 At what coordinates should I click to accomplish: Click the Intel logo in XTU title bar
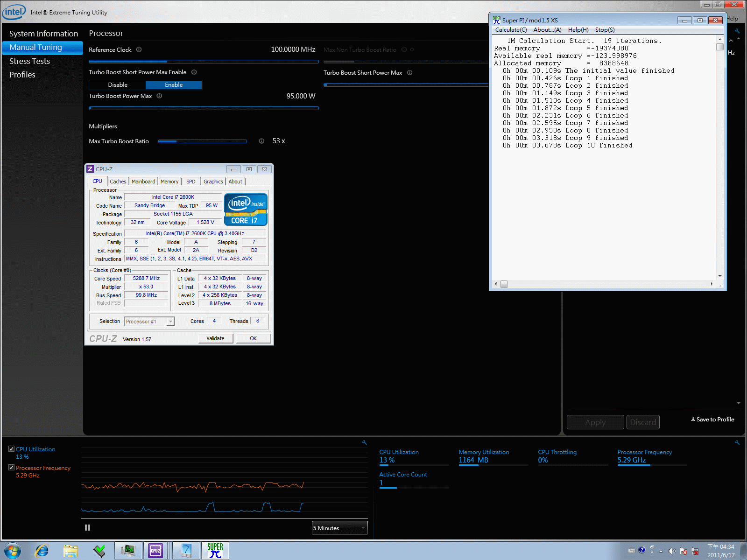coord(14,12)
